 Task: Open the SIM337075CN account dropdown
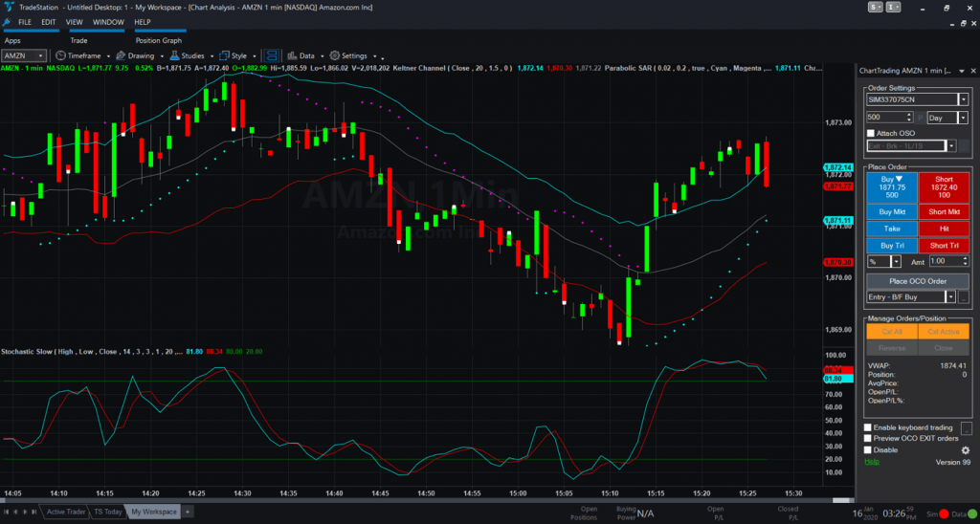click(x=963, y=99)
